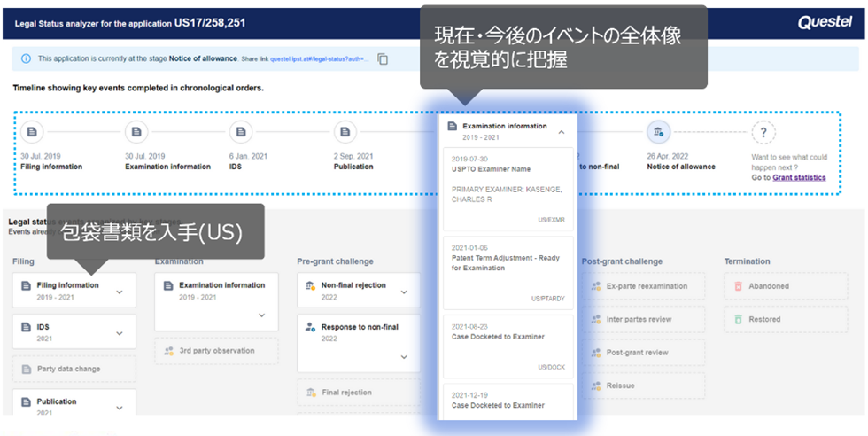Click the 3rd party observation icon

[x=169, y=351]
